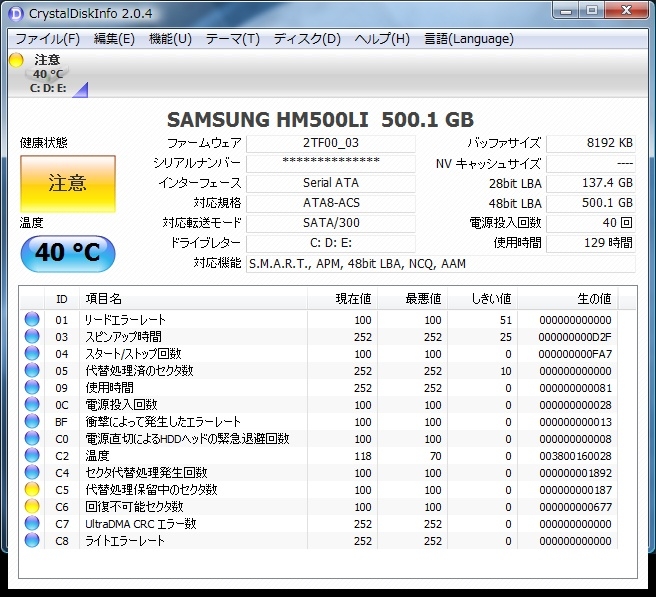Click the supported features field S.M.A.R.T., APM
Viewport: 656px width, 597px height.
pyautogui.click(x=441, y=264)
